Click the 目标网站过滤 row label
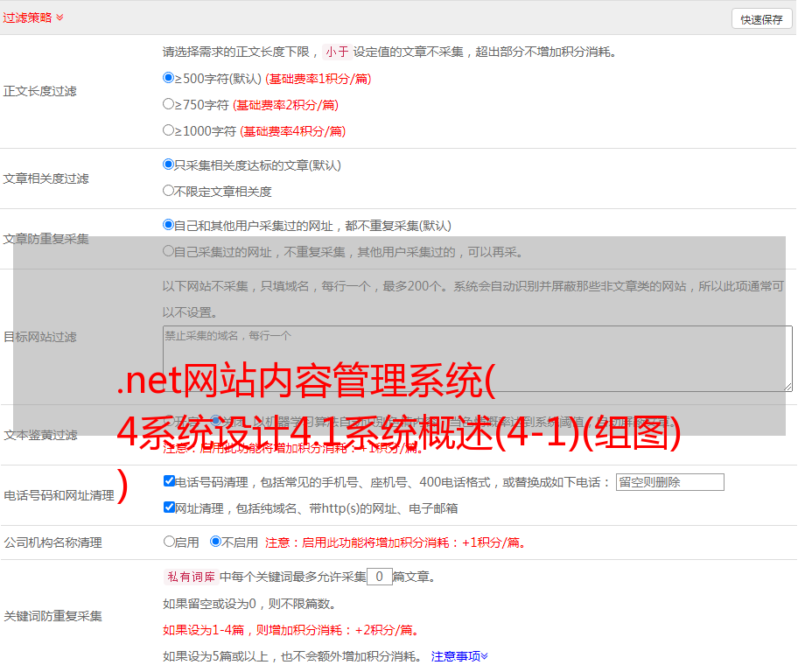 click(x=39, y=337)
